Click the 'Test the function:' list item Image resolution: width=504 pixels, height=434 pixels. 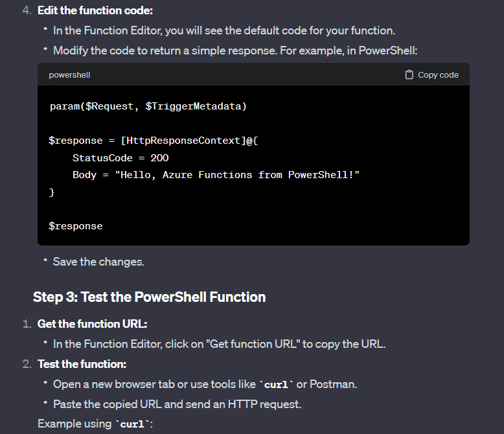[82, 364]
